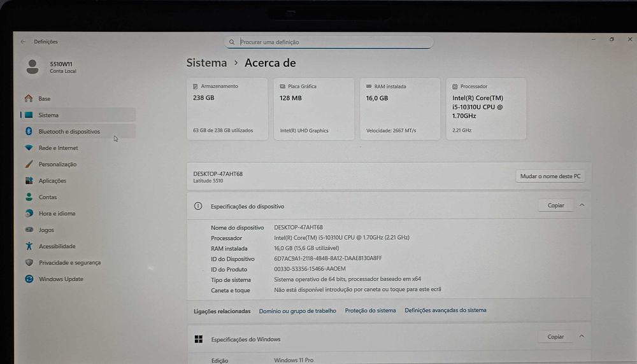Screen dimensions: 637x364
Task: Select the Placa Gráfica 128 MB card
Action: (313, 109)
